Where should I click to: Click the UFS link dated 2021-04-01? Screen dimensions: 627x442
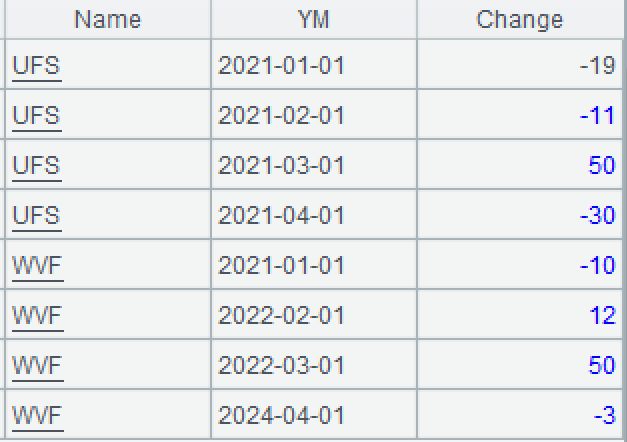tap(36, 216)
